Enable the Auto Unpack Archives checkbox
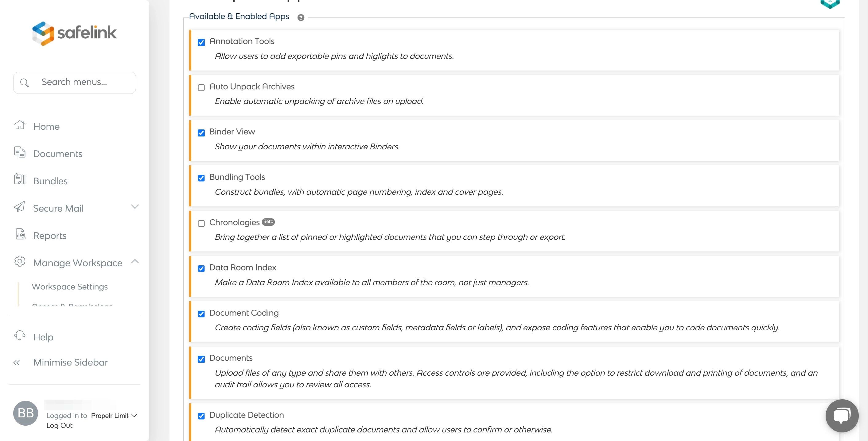This screenshot has height=441, width=868. click(201, 88)
